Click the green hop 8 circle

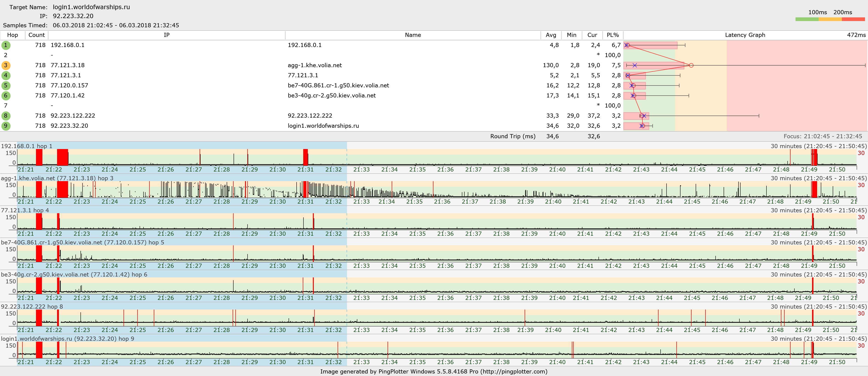(6, 116)
